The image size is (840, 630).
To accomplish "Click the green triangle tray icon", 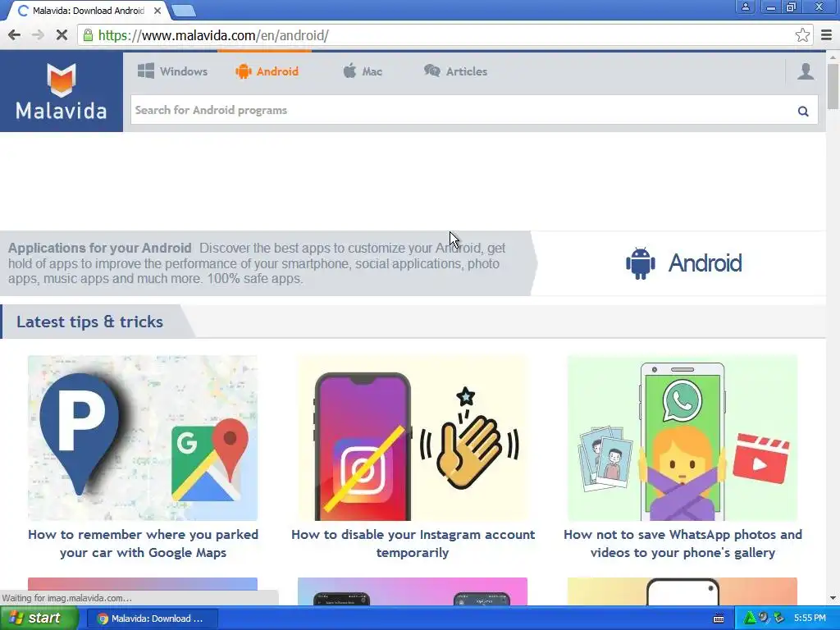I will (x=749, y=618).
